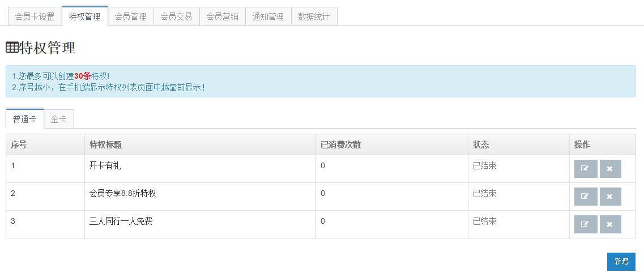Edit the 开卡有礼 privilege row
Image resolution: width=644 pixels, height=277 pixels.
point(586,168)
